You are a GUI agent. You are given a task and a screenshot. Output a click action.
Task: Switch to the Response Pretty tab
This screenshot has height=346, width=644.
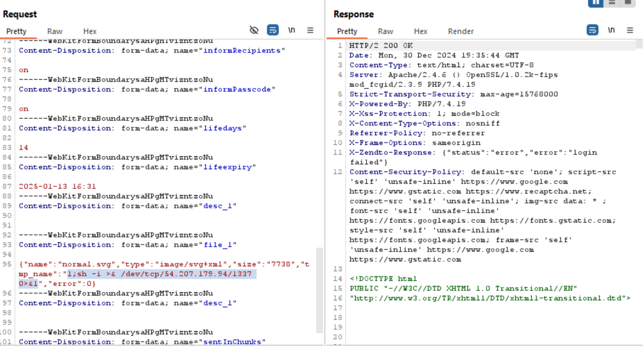(347, 31)
